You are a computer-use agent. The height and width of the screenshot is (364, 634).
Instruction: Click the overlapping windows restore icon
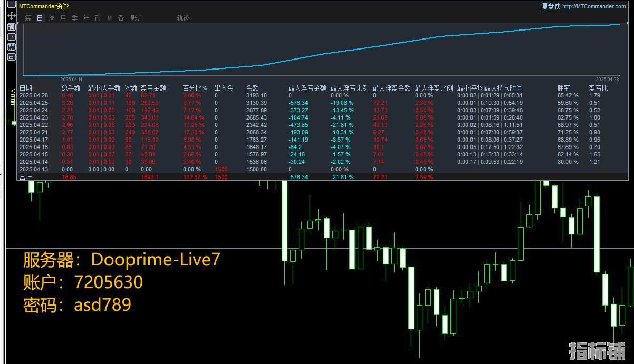coord(12,57)
